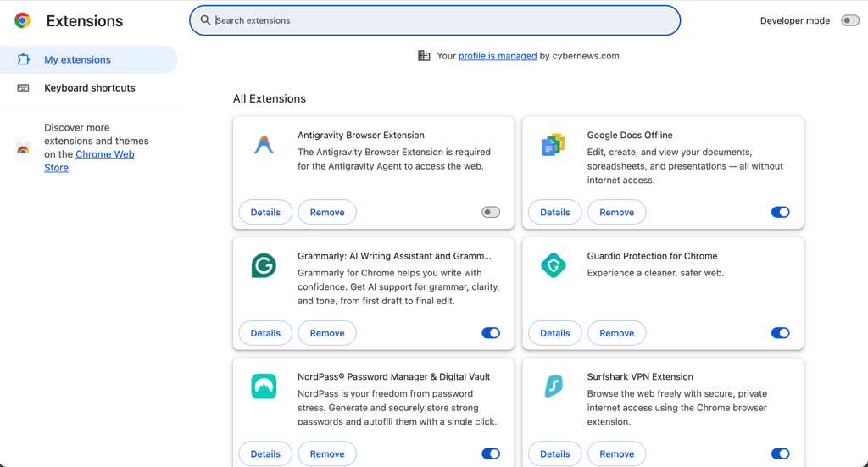
Task: Open Details for Antigravity Browser Extension
Action: point(265,212)
